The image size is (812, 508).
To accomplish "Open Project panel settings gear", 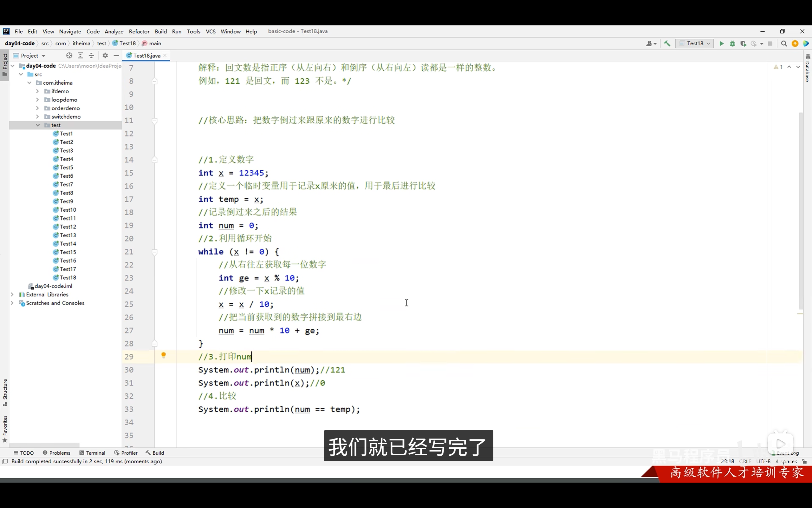I will [105, 56].
